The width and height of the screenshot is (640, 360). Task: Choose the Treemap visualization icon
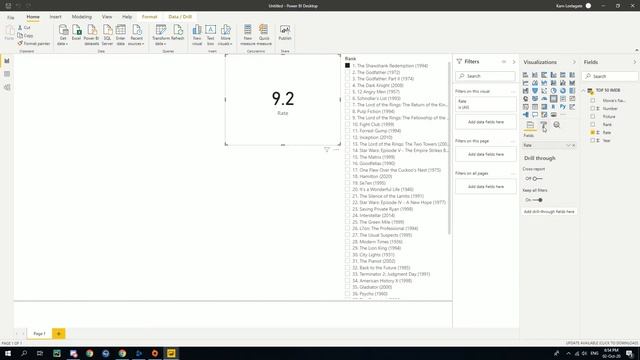(572, 91)
